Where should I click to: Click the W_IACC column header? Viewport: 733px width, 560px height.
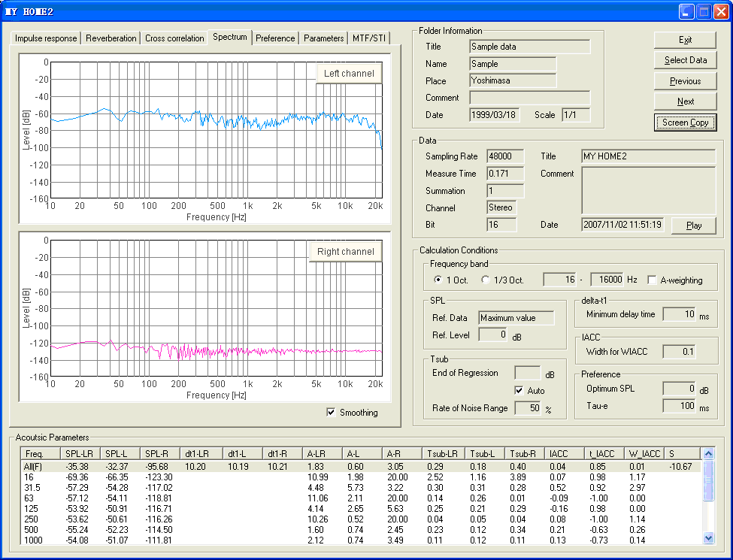(644, 454)
